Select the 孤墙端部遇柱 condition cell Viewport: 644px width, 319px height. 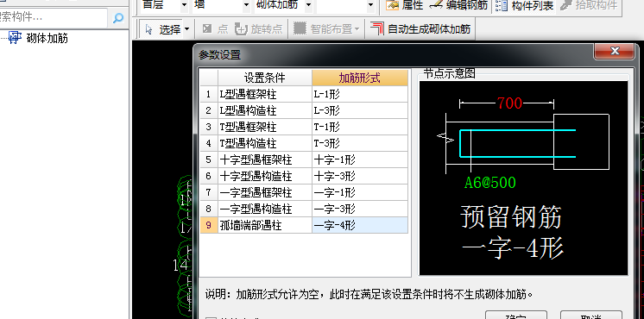(265, 225)
